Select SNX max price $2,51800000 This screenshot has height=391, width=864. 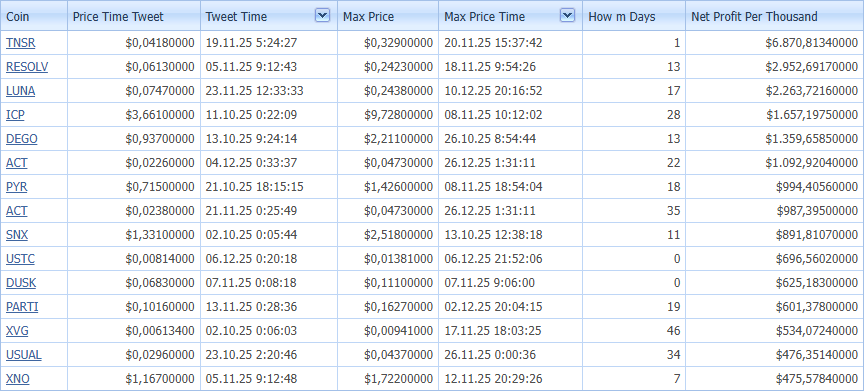398,235
